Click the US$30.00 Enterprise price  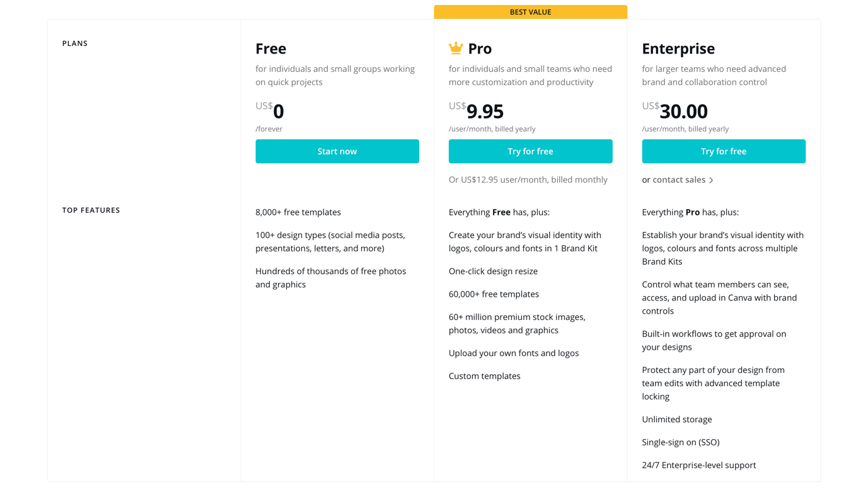[674, 111]
